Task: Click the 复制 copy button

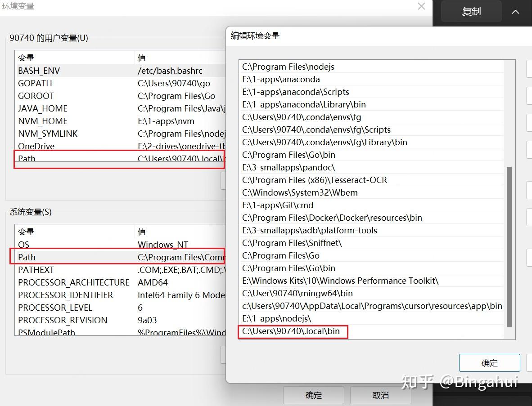Action: [x=471, y=11]
